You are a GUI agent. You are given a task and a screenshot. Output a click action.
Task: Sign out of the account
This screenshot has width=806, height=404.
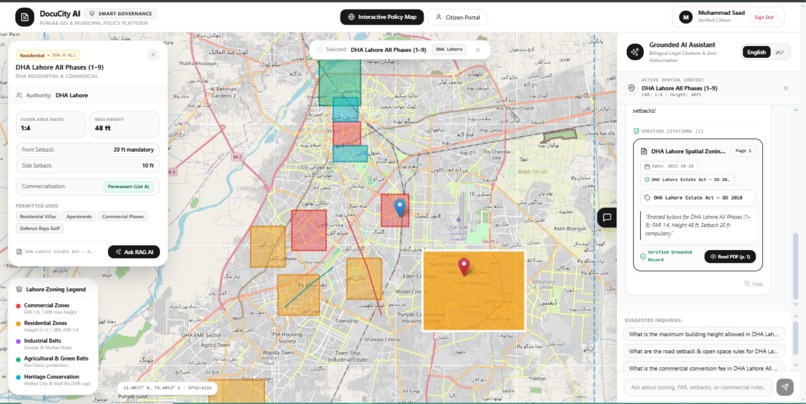[763, 17]
